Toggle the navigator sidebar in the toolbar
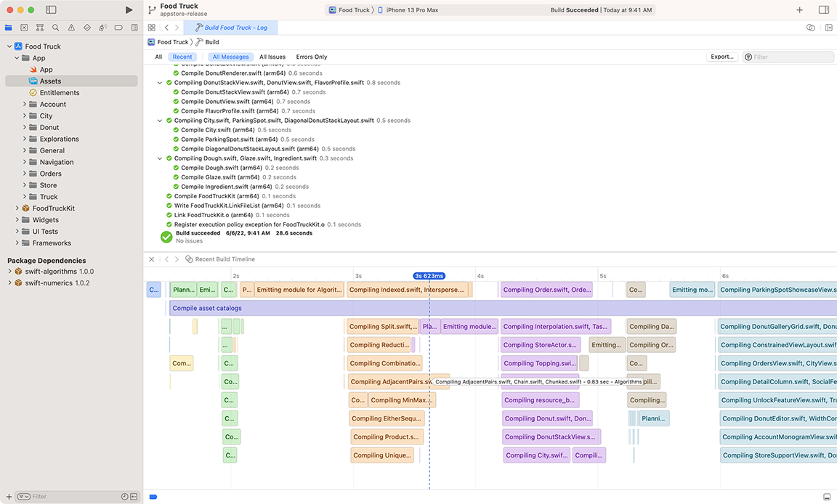The height and width of the screenshot is (504, 837). (x=52, y=9)
